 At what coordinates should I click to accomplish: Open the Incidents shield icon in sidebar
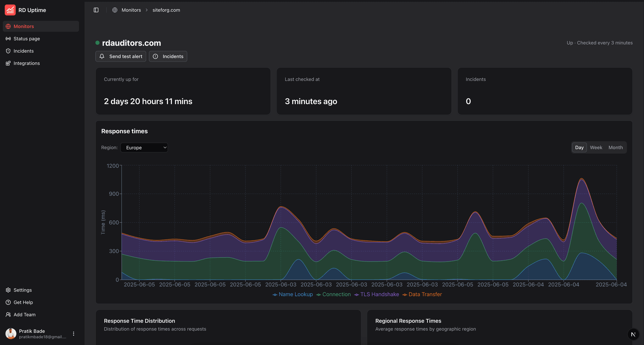[8, 51]
